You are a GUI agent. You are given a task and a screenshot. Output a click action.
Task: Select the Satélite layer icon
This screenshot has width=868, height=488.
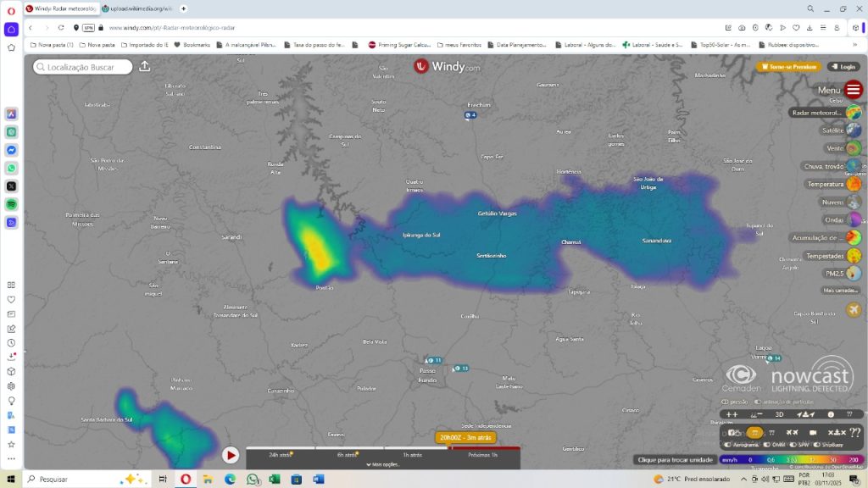click(x=854, y=130)
